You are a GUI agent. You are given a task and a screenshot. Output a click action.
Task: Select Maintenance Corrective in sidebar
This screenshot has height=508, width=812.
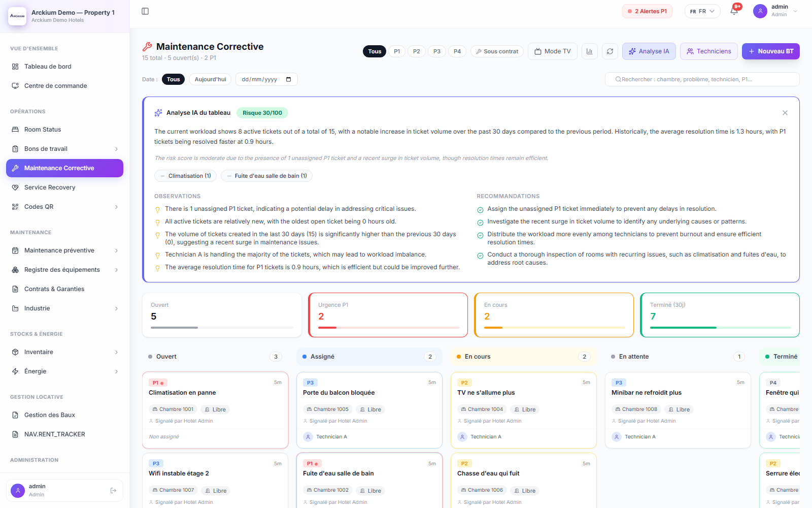(64, 168)
